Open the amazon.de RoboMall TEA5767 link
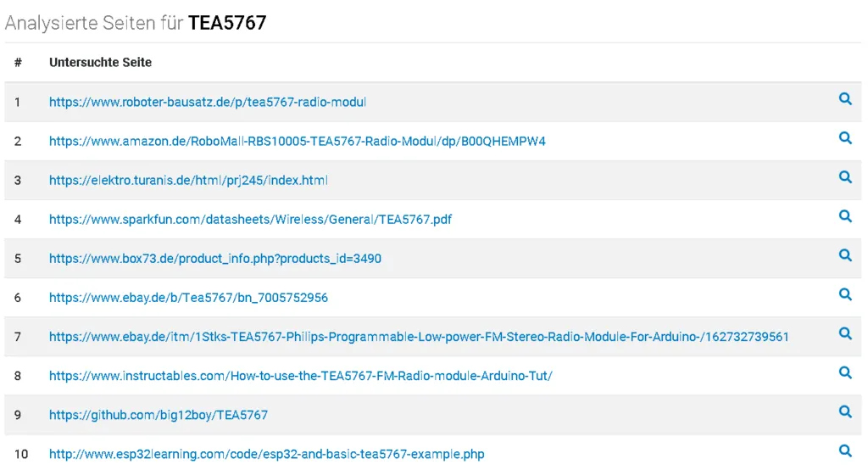The height and width of the screenshot is (470, 868). (297, 141)
